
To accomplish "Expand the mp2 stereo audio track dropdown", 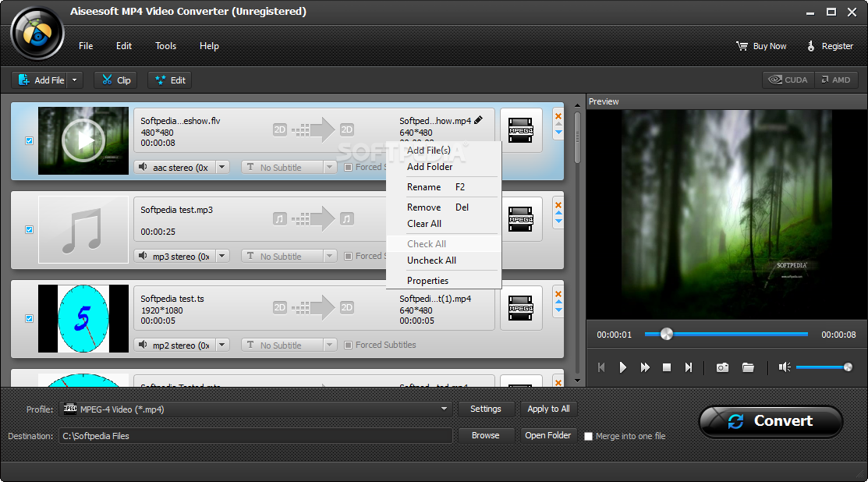I will point(222,345).
